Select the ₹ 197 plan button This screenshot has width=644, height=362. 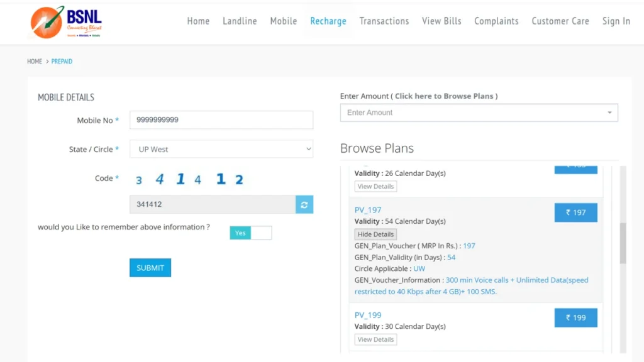click(x=575, y=212)
